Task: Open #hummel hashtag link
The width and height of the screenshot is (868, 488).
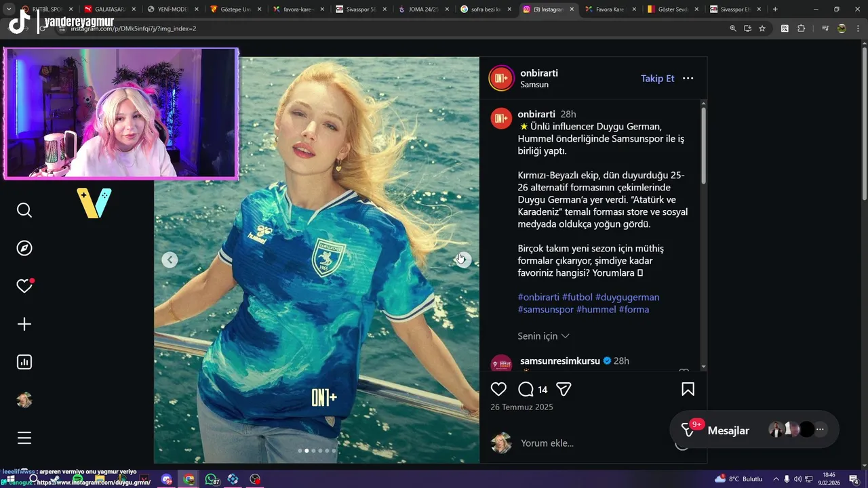Action: 596,309
